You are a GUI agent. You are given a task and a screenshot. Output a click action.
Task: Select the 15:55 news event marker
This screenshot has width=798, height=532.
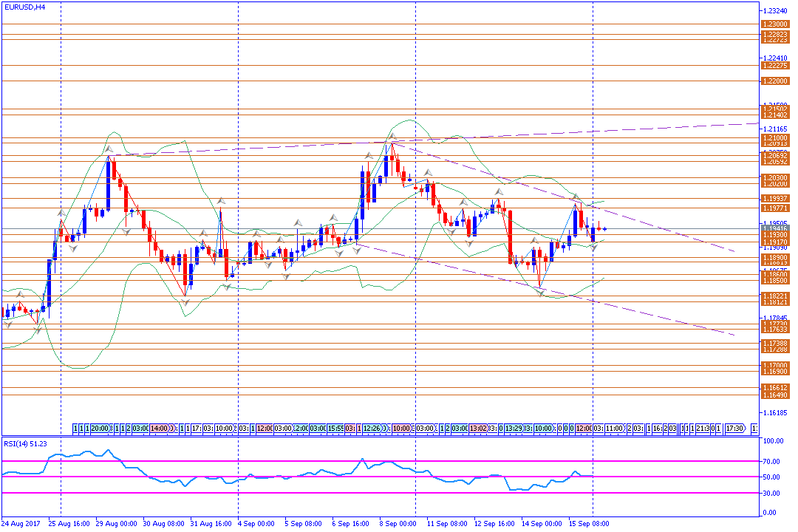coord(335,429)
